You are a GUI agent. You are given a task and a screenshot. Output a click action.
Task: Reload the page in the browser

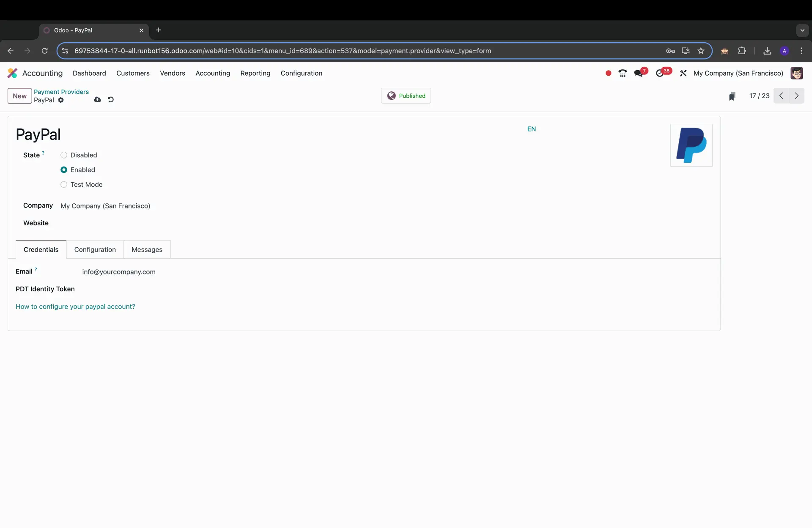[44, 51]
